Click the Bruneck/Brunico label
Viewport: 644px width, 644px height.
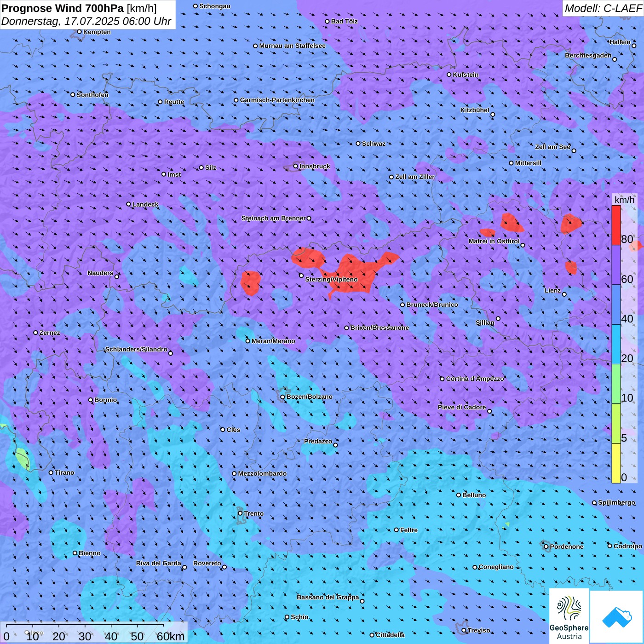pos(432,305)
